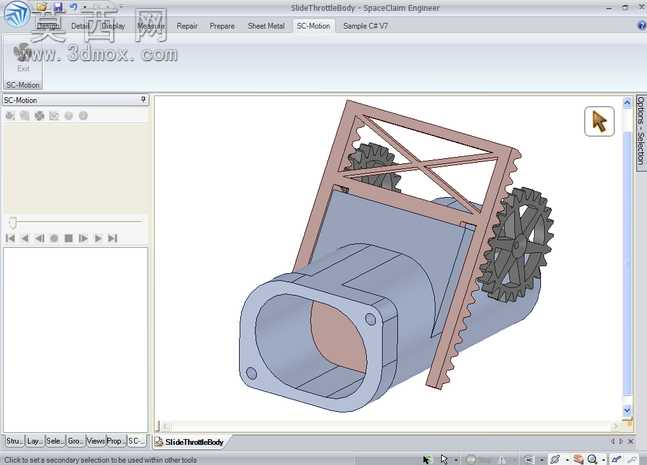Click the orange layers icon in status bar

coord(578,459)
